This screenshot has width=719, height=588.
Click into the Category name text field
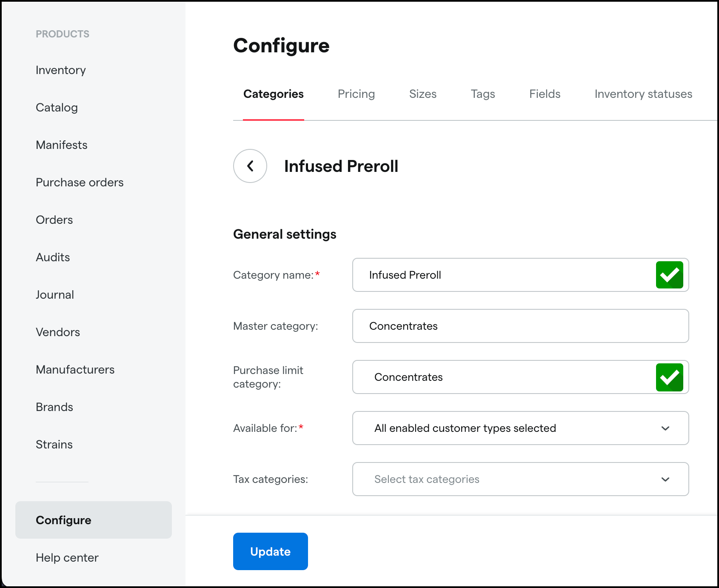(502, 275)
